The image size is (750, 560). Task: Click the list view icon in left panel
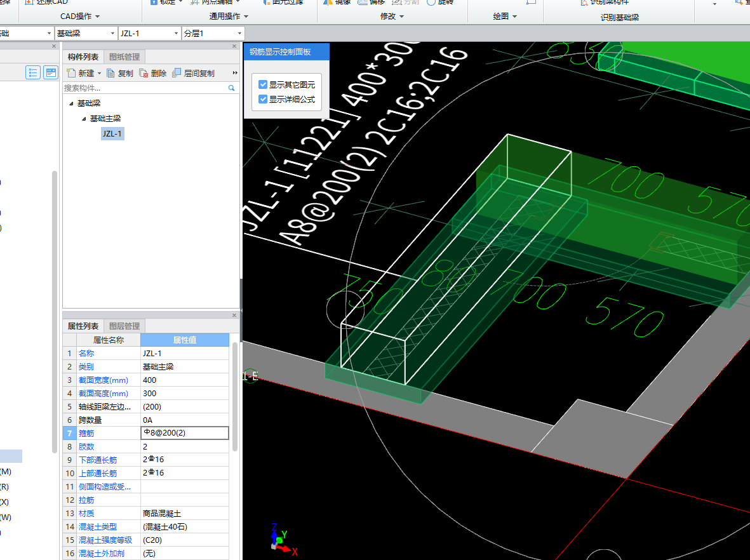33,72
